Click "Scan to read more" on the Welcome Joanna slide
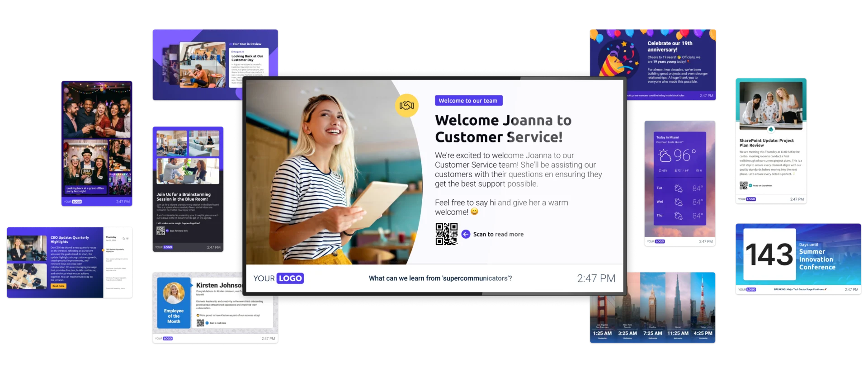The image size is (868, 372). pyautogui.click(x=498, y=234)
